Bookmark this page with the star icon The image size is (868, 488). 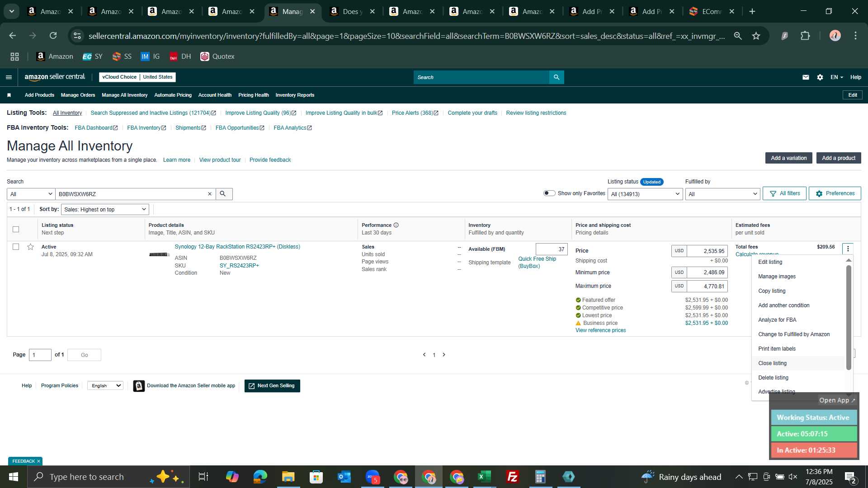[x=756, y=36]
